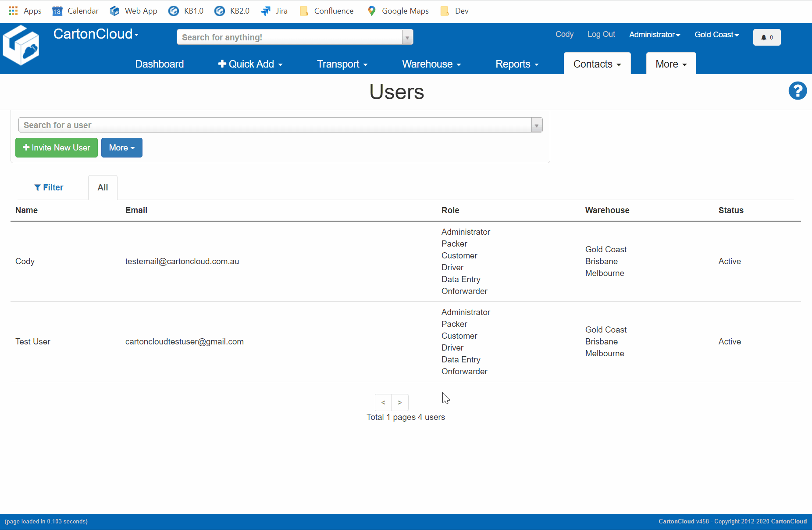
Task: Open the Calendar bookmark icon
Action: [57, 11]
